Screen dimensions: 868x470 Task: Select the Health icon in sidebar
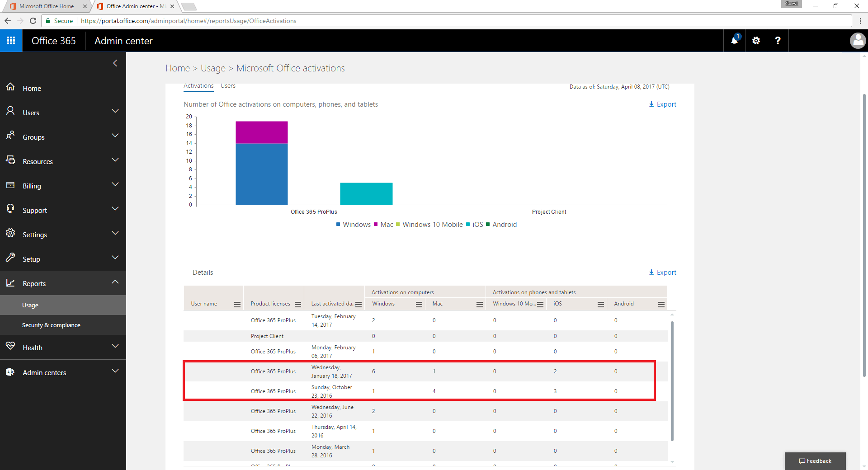point(10,347)
